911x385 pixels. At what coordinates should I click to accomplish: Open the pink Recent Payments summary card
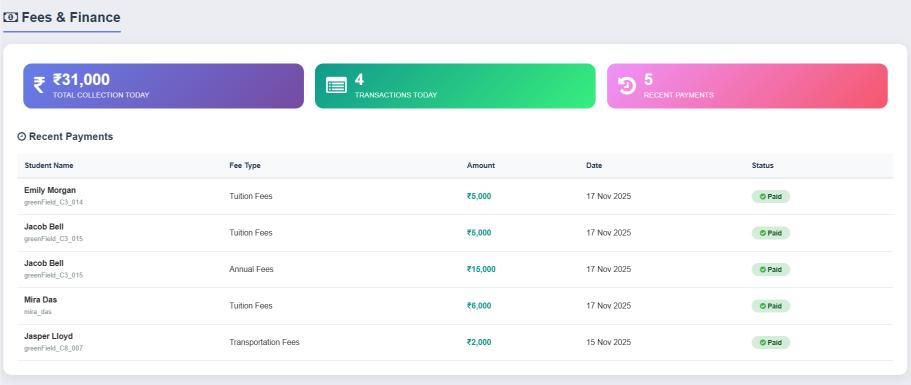click(747, 86)
